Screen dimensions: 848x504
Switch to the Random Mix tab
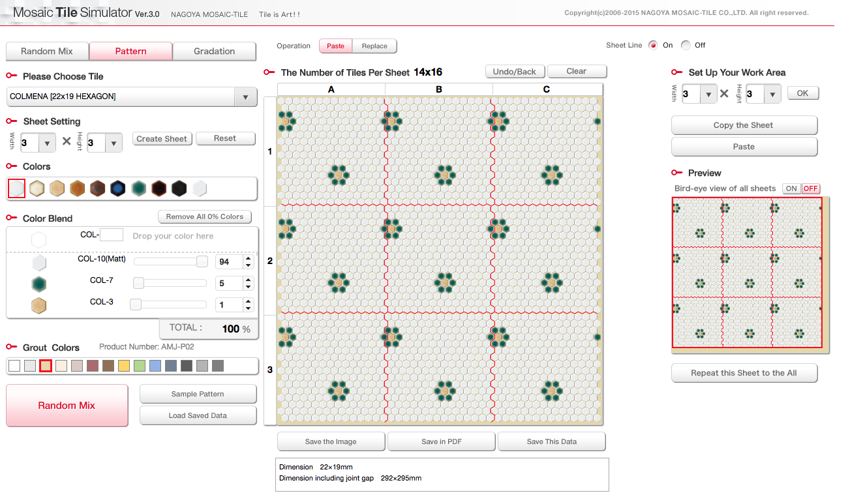(x=47, y=51)
